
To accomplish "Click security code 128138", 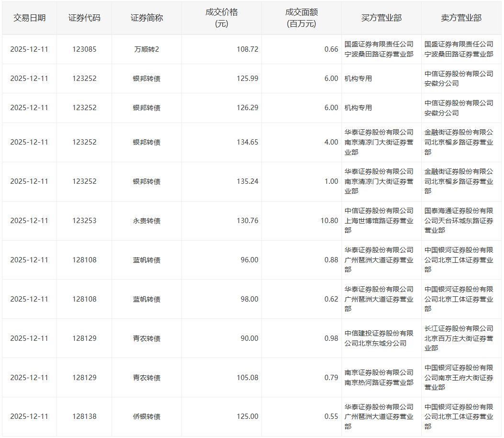I will click(84, 416).
